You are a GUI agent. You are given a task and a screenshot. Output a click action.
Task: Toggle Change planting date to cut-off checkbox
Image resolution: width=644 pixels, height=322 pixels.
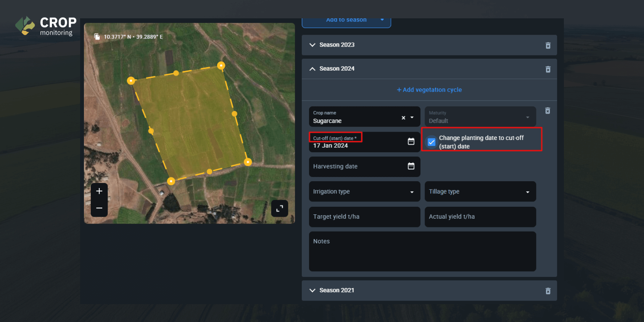click(x=431, y=142)
